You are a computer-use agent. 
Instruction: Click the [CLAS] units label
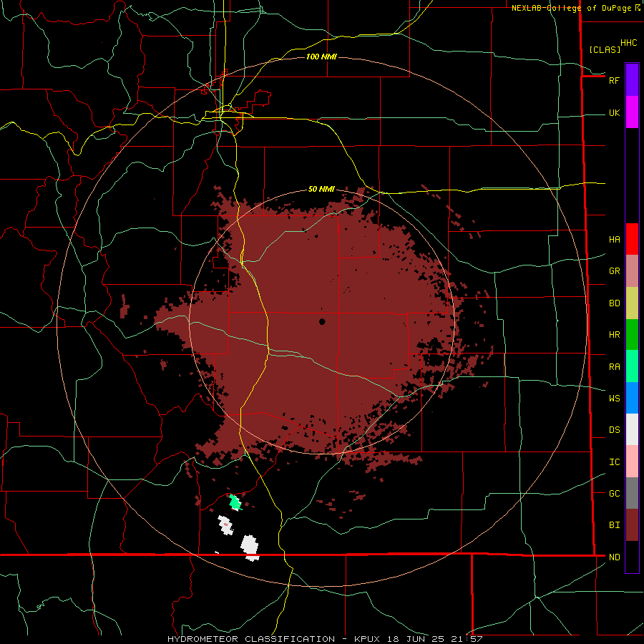[605, 49]
